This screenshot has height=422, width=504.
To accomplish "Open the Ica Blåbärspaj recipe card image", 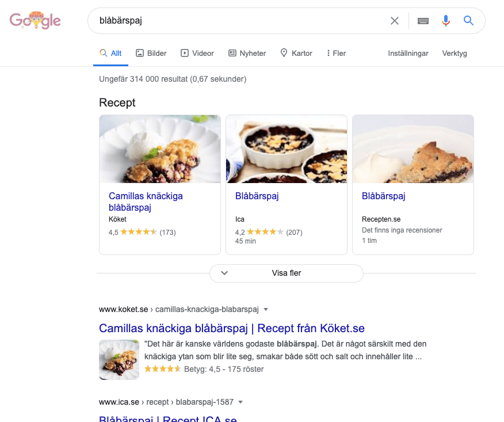I will 287,149.
